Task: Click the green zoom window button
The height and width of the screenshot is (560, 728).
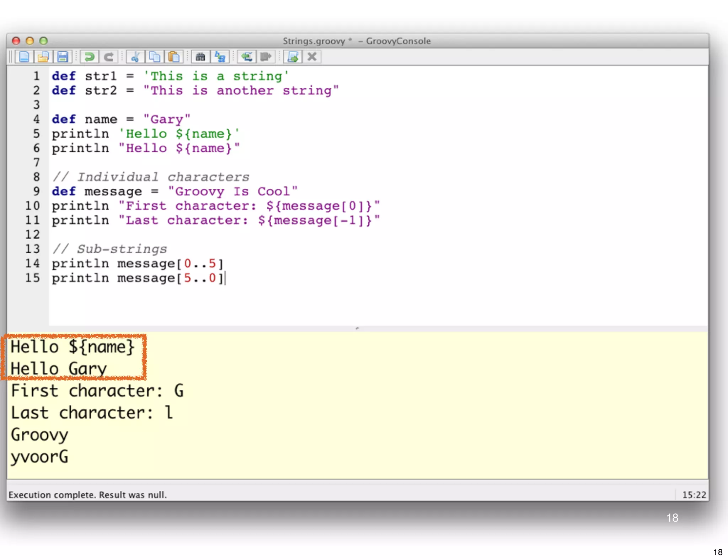Action: (x=43, y=41)
